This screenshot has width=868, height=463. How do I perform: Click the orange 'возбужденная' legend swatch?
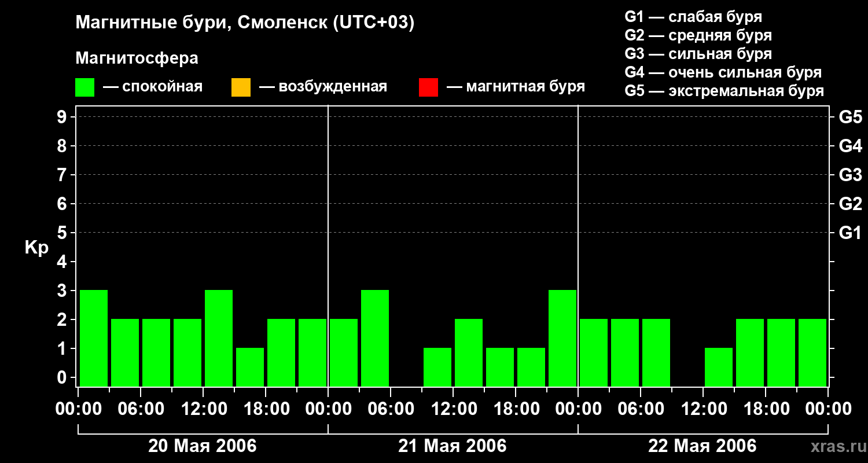click(x=241, y=87)
